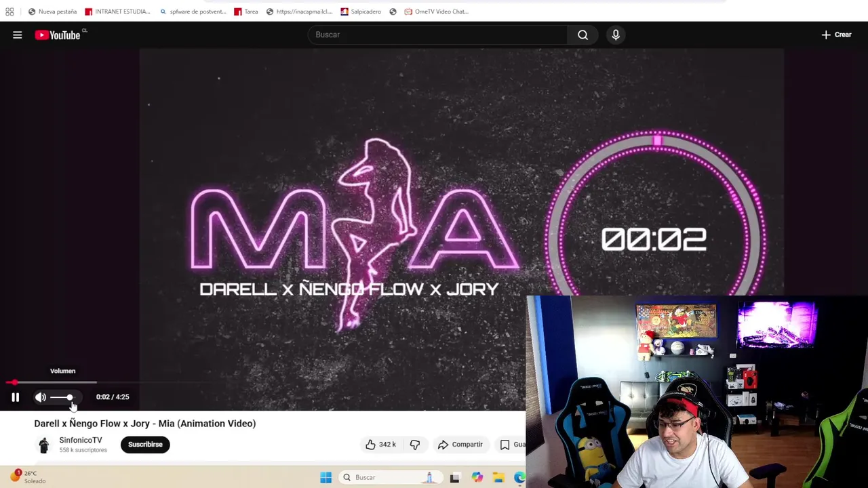This screenshot has height=488, width=868.
Task: Open the Crear menu
Action: coord(837,35)
